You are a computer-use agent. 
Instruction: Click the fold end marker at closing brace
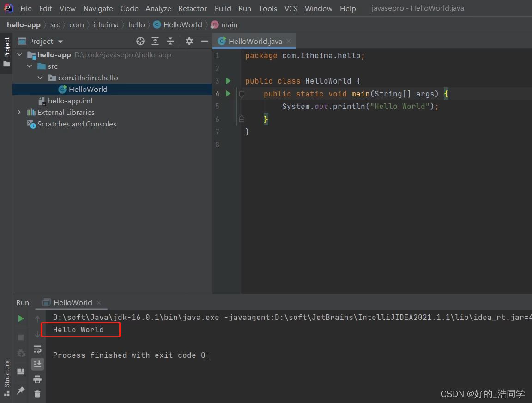242,119
